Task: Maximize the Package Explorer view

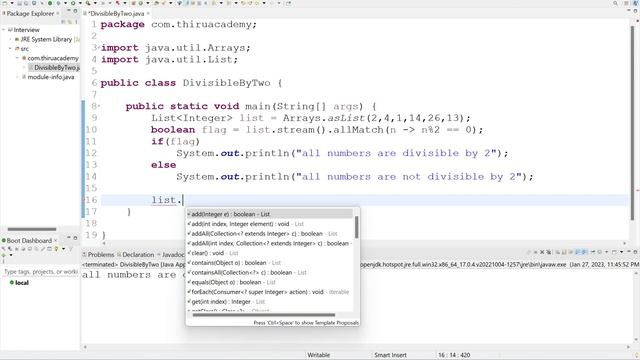Action: (75, 11)
